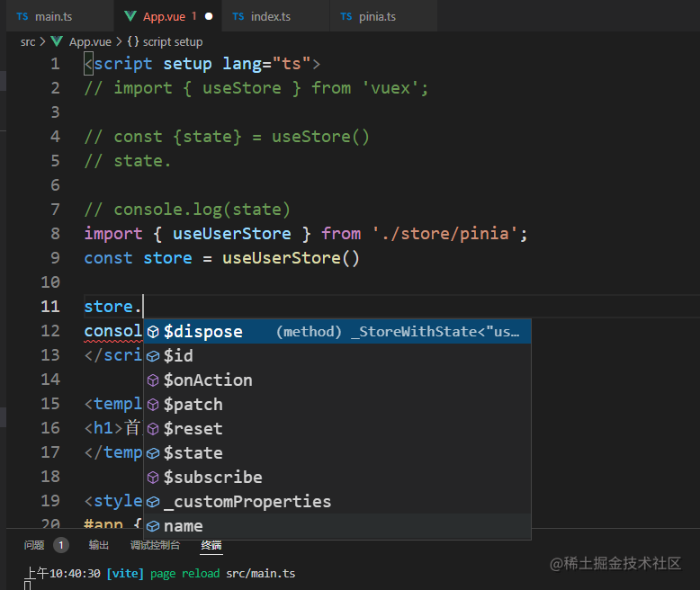Image resolution: width=700 pixels, height=590 pixels.
Task: Expand the App.vue breadcrumb chevron
Action: point(119,42)
